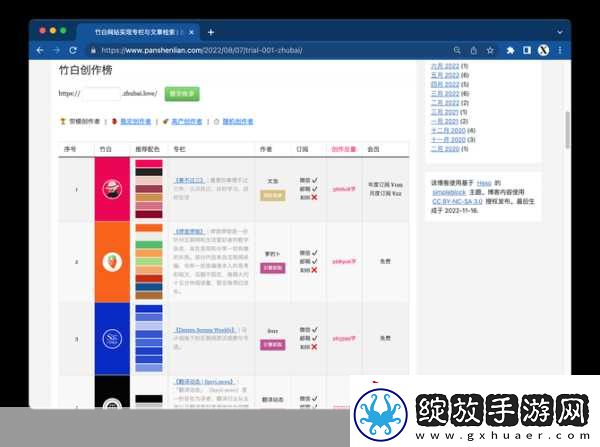Click the WeChat check mark in row 2

[x=314, y=253]
